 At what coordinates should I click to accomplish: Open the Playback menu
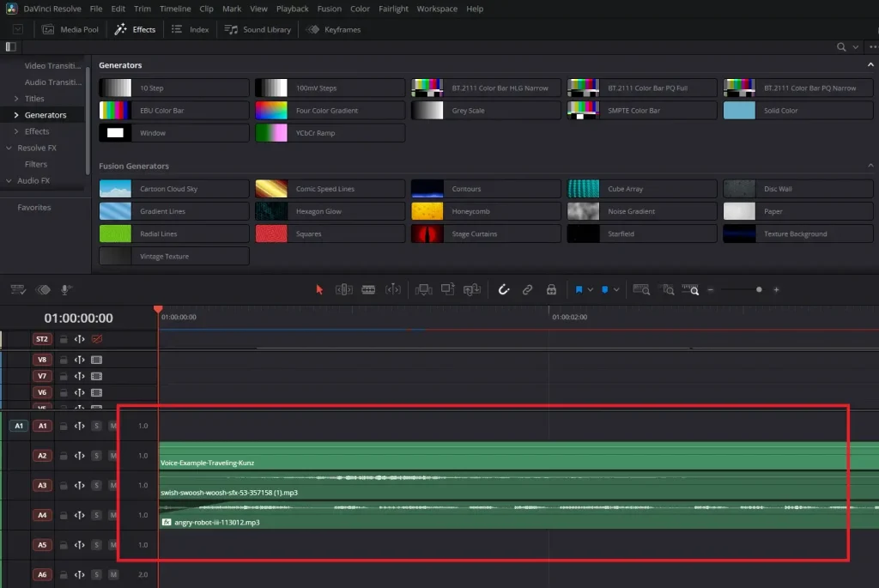(292, 9)
